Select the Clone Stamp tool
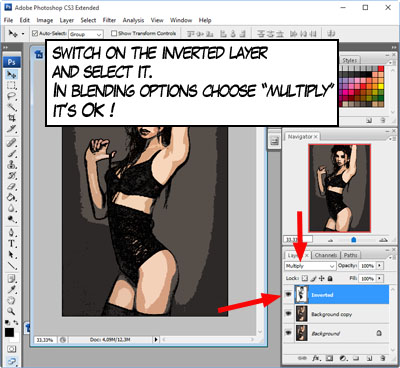The width and height of the screenshot is (400, 368). tap(12, 165)
